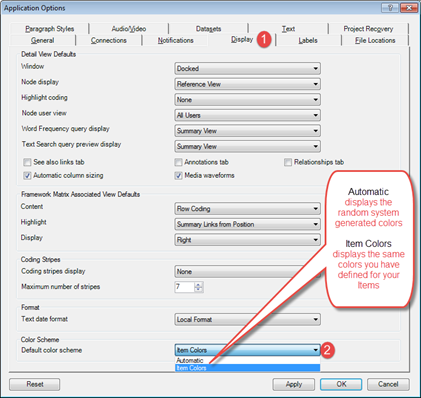The height and width of the screenshot is (398, 421).
Task: Click the Display tab
Action: 242,39
